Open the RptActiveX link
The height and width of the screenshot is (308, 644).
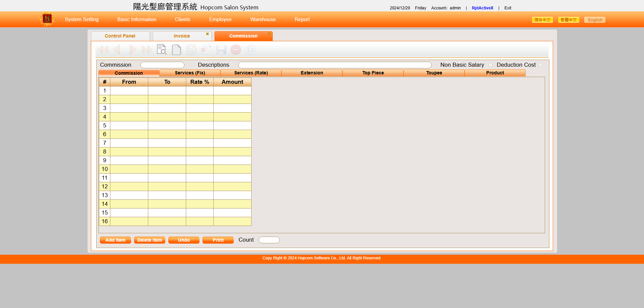482,8
